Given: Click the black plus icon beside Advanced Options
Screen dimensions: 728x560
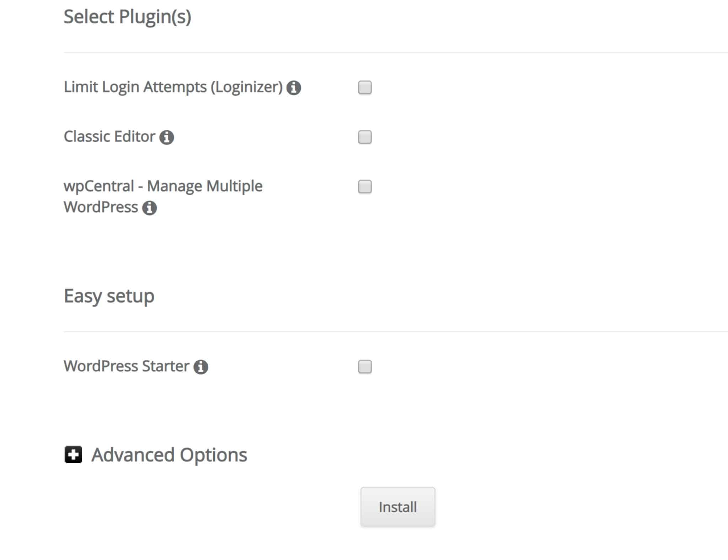Looking at the screenshot, I should (x=73, y=455).
